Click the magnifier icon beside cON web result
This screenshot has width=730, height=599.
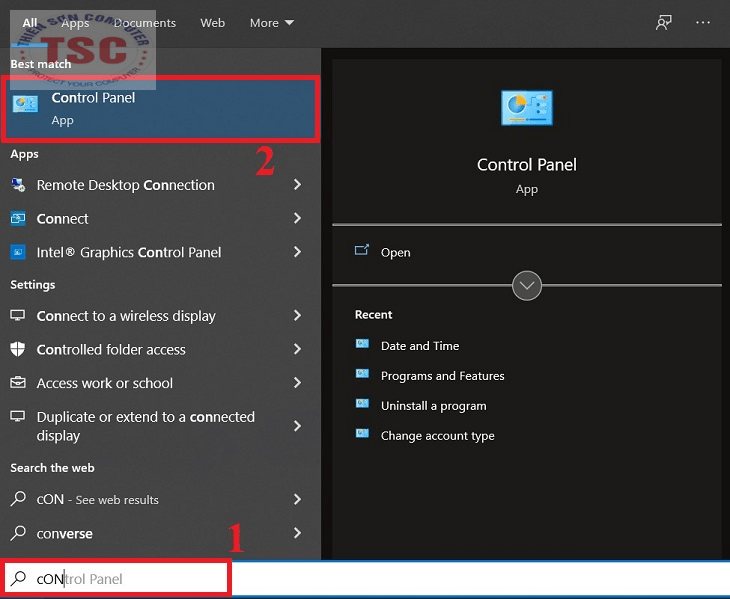pyautogui.click(x=18, y=498)
